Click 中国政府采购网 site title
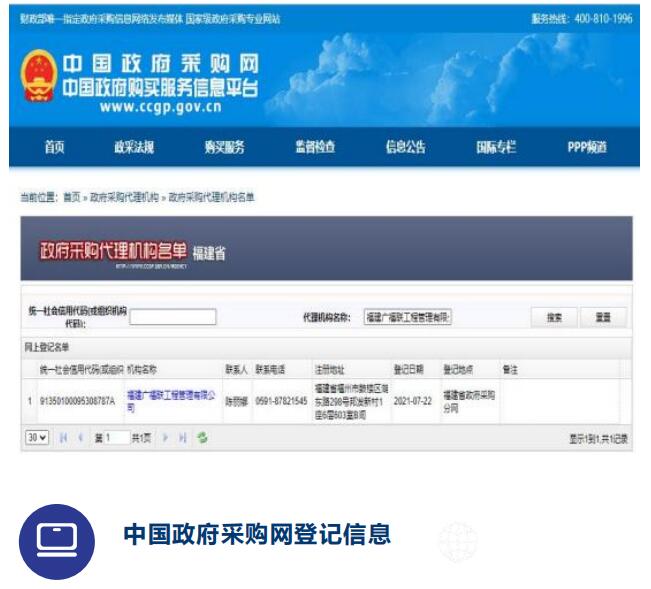 (161, 64)
